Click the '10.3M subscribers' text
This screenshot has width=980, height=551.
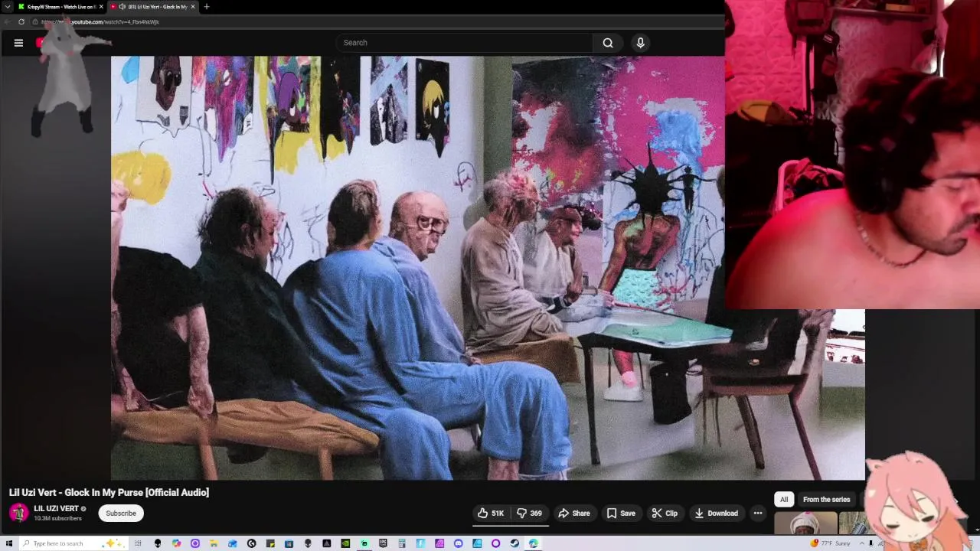click(57, 519)
